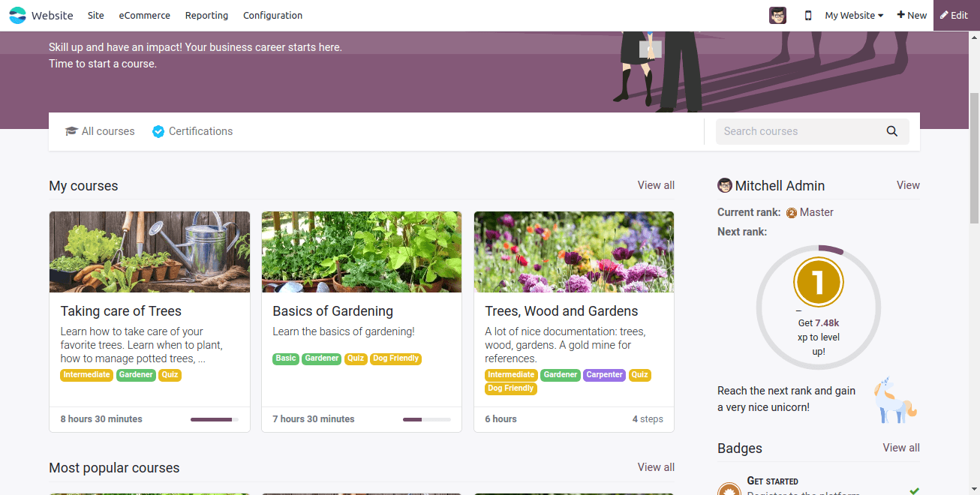Click the unicorn reward illustration

tap(895, 400)
